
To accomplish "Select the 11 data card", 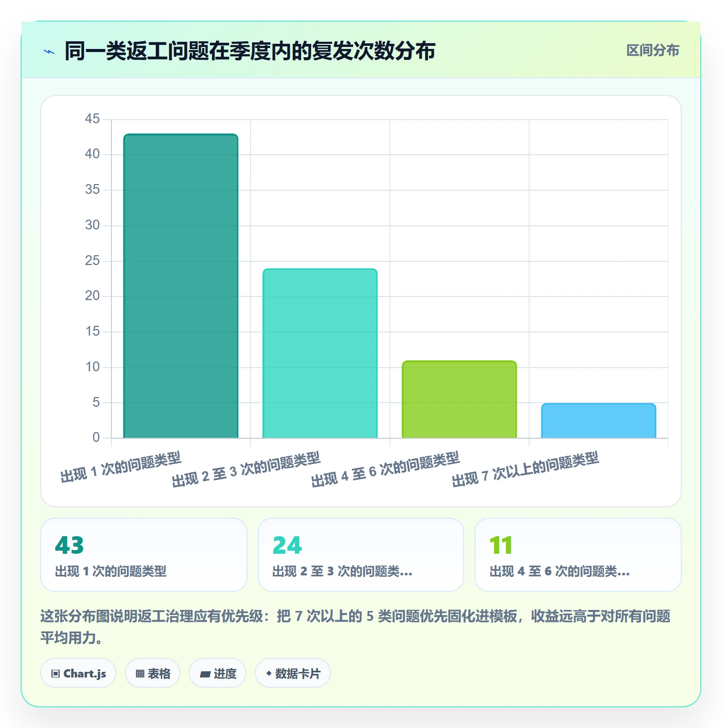I will pos(578,555).
